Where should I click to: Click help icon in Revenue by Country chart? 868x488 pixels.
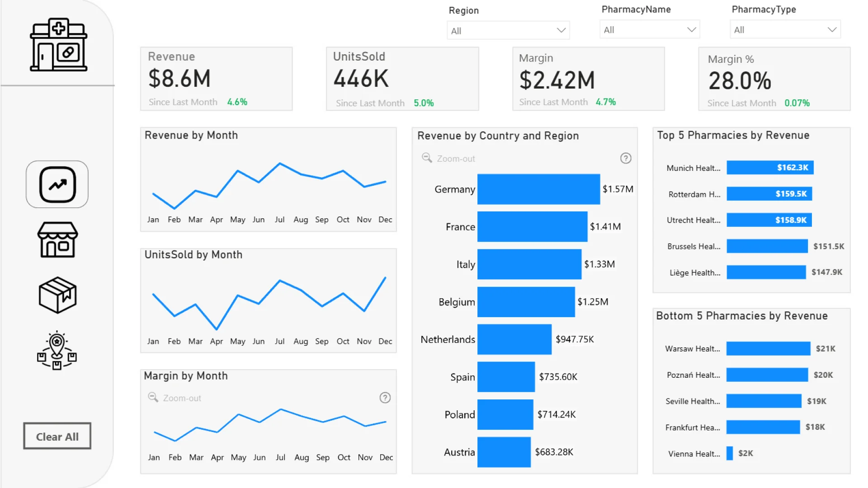coord(626,159)
